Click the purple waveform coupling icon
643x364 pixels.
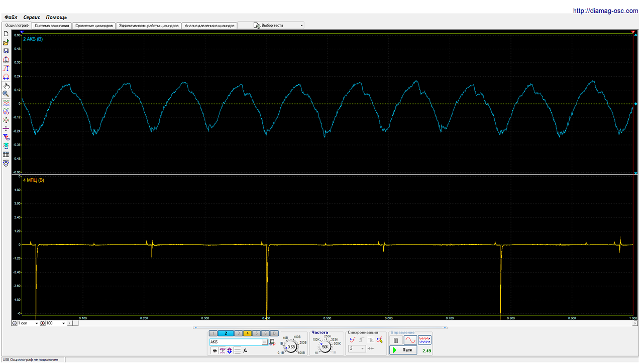222,350
